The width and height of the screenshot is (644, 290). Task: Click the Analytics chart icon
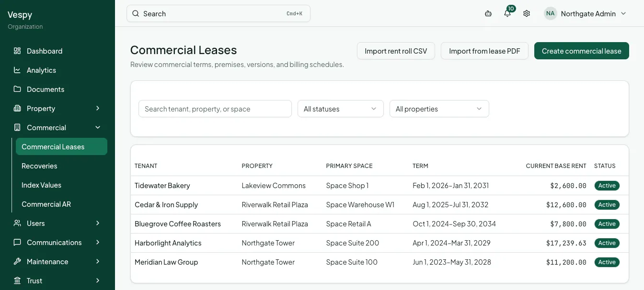17,70
